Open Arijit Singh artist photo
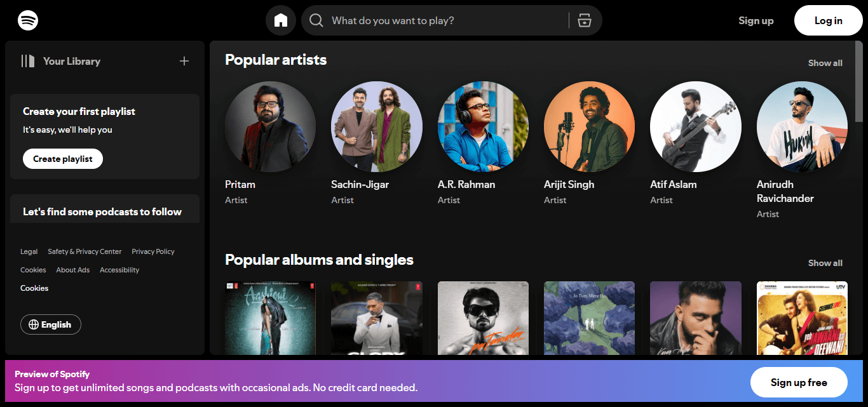The width and height of the screenshot is (868, 407). click(x=589, y=126)
